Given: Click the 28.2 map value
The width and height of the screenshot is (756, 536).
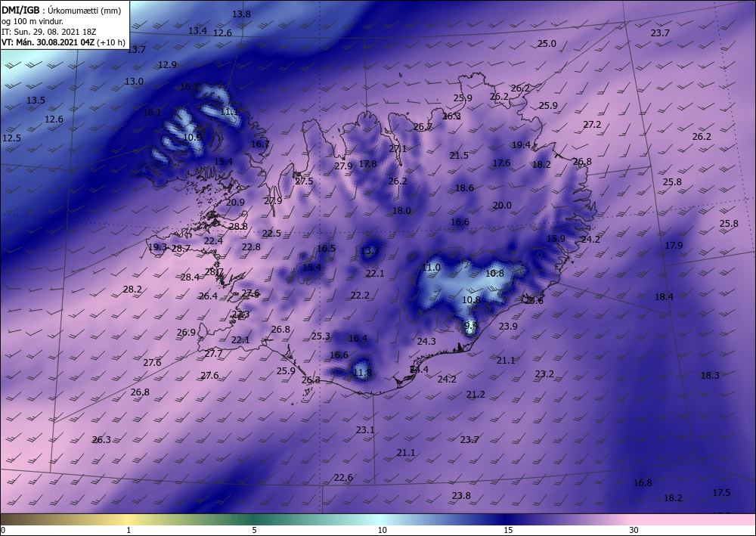Looking at the screenshot, I should pyautogui.click(x=132, y=290).
